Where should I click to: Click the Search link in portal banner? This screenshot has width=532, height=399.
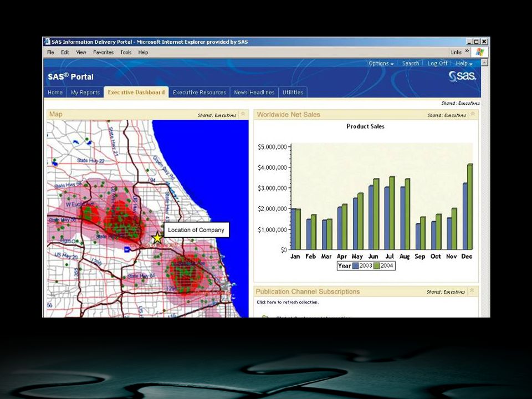(x=411, y=63)
